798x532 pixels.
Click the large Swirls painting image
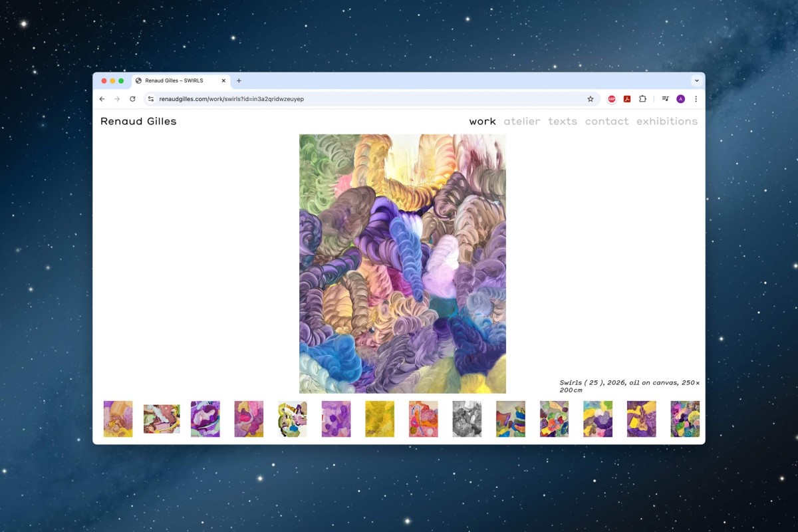[x=402, y=264]
